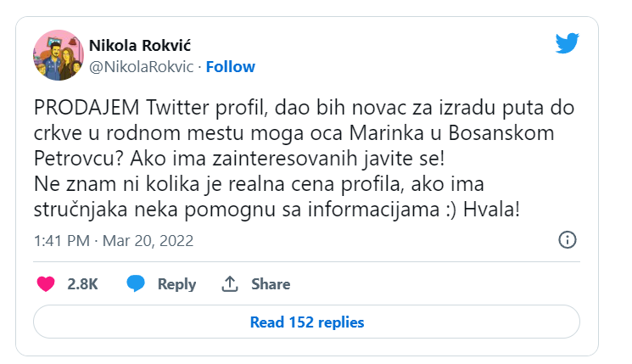
Task: Click the Share text label
Action: pos(271,284)
